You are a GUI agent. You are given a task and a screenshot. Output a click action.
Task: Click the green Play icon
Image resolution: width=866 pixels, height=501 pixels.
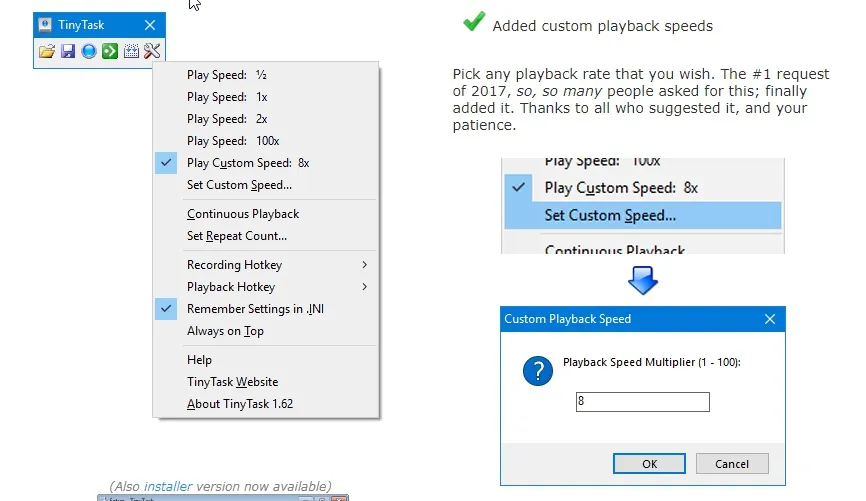110,51
